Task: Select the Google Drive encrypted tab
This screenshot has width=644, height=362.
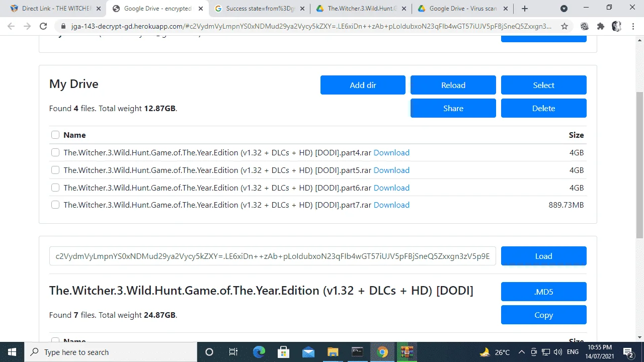Action: (x=157, y=9)
